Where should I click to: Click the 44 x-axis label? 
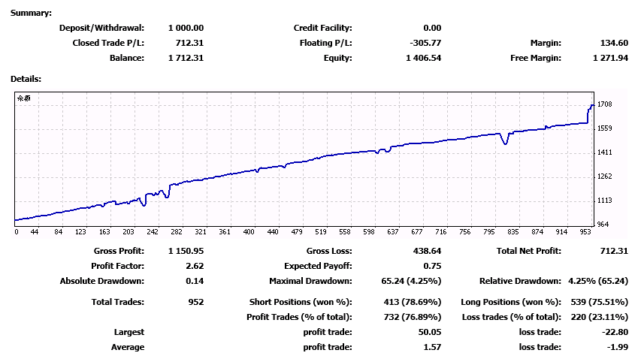(x=35, y=232)
